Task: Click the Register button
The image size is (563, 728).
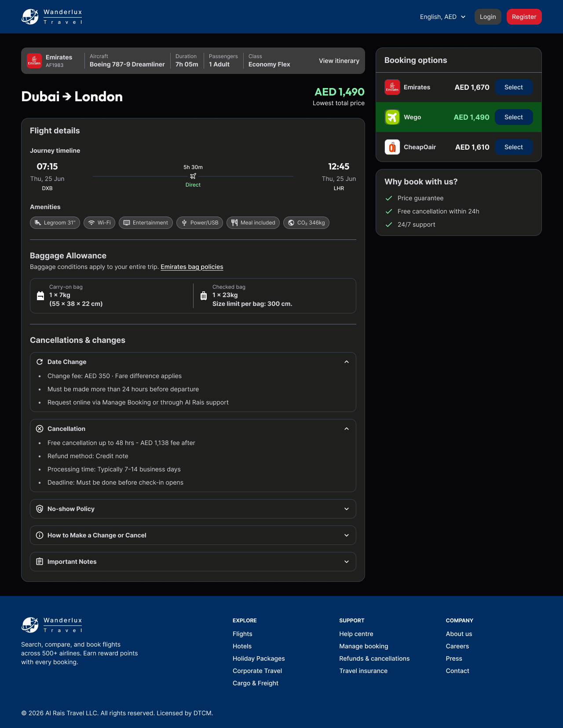Action: pos(524,17)
